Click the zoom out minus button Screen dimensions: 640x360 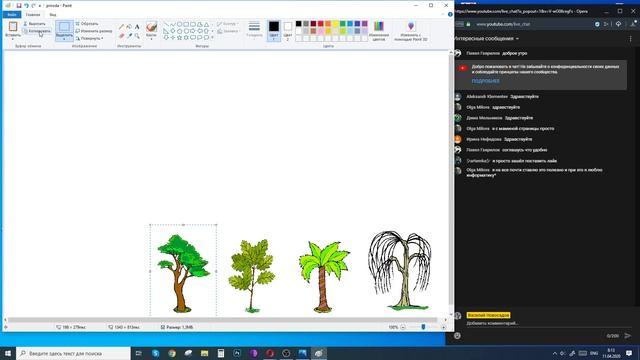coord(403,327)
